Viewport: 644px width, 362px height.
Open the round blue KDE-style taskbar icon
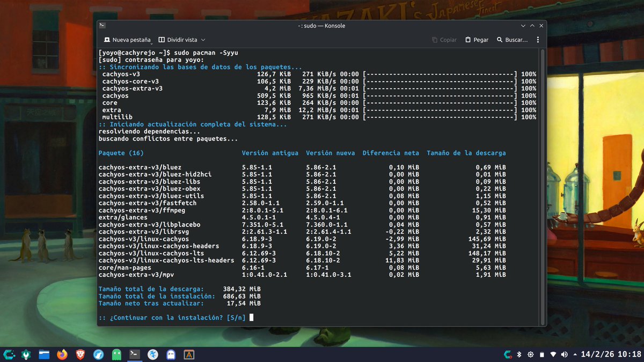click(153, 354)
